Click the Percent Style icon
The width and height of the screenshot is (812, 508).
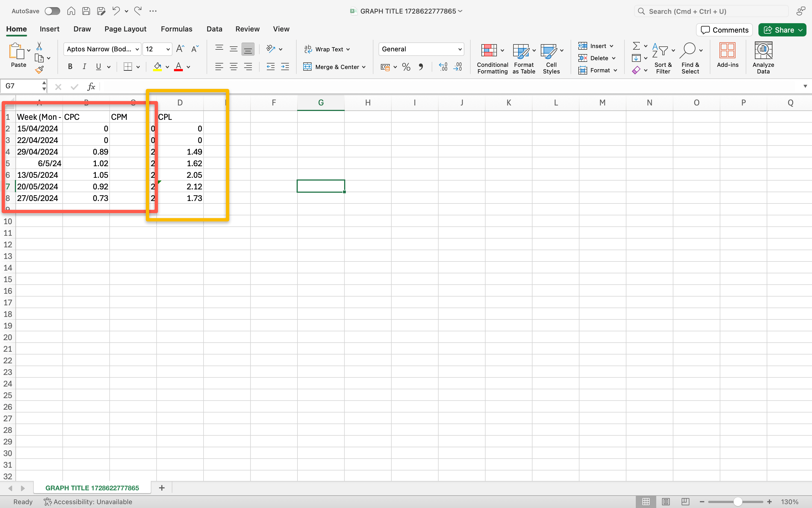tap(406, 67)
